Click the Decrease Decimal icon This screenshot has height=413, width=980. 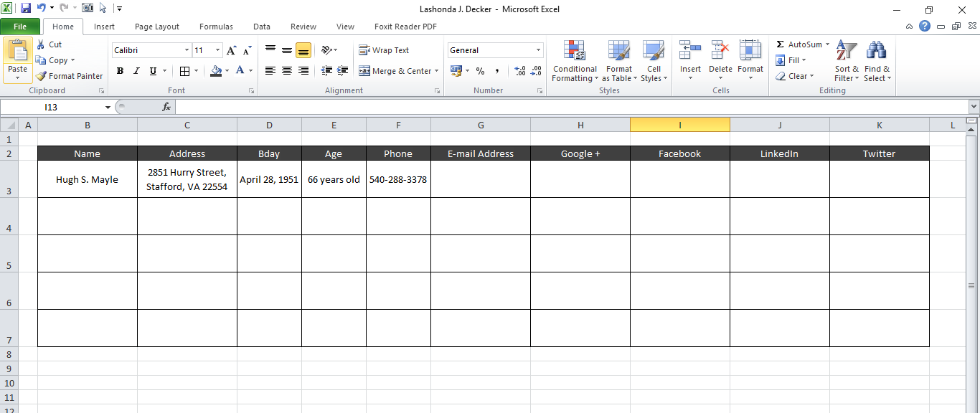tap(537, 71)
